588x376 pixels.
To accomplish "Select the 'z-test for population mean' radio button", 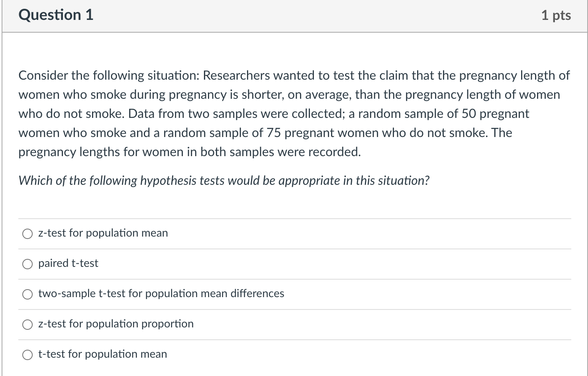I will click(x=27, y=234).
